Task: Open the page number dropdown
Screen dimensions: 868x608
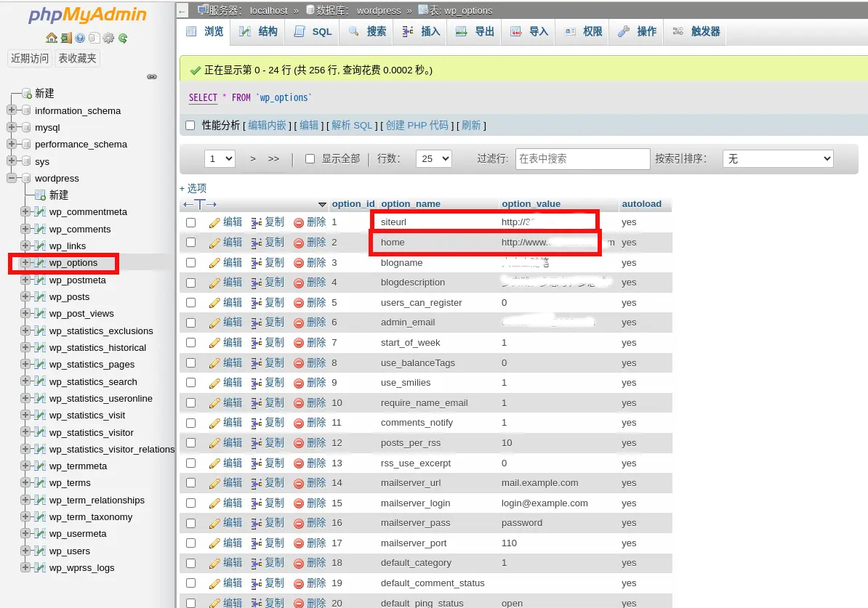Action: pyautogui.click(x=220, y=159)
